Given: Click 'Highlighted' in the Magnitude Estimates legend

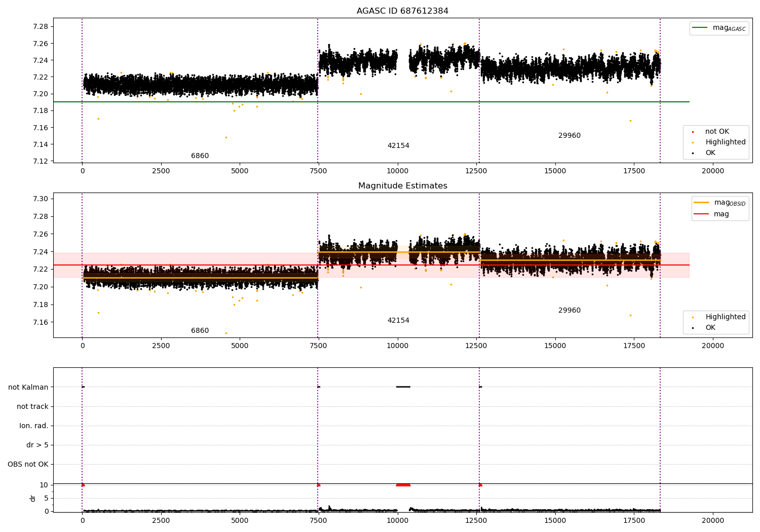Looking at the screenshot, I should point(725,317).
